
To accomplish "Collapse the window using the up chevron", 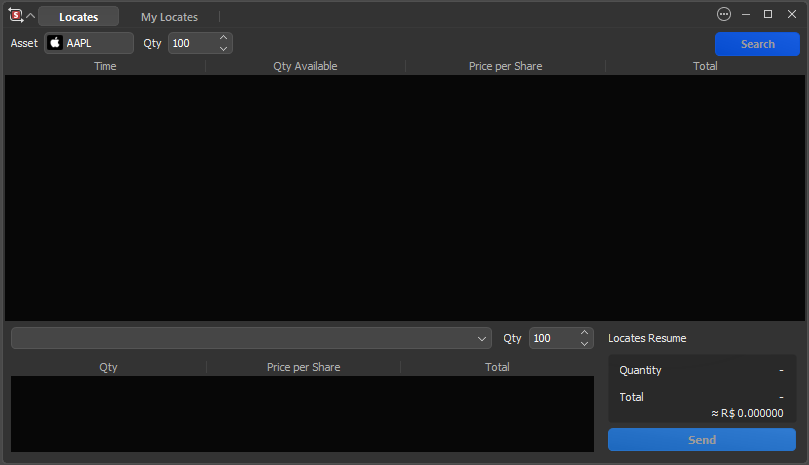I will 30,16.
